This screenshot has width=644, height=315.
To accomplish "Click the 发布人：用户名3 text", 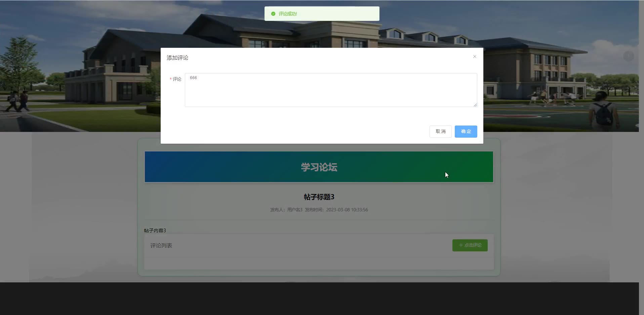I will pyautogui.click(x=286, y=210).
